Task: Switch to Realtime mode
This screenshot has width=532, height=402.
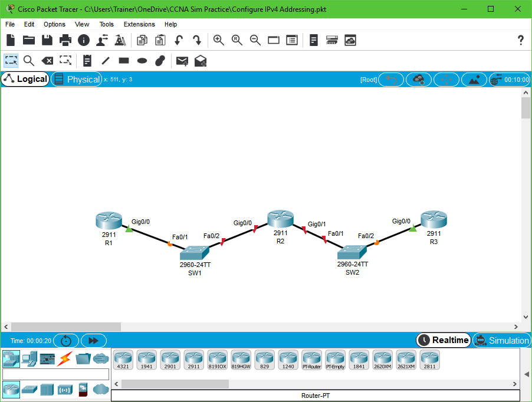Action: click(444, 340)
